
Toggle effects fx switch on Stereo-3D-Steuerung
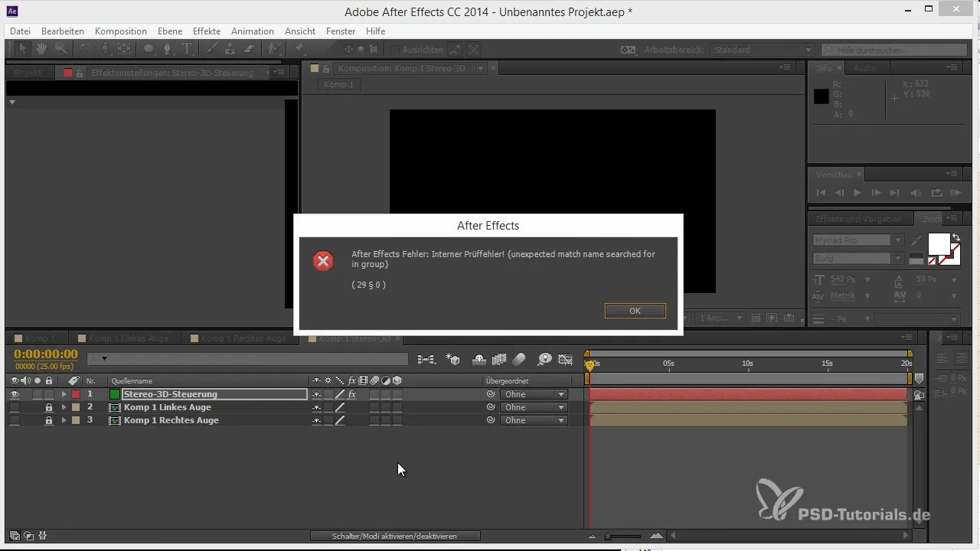pyautogui.click(x=352, y=395)
